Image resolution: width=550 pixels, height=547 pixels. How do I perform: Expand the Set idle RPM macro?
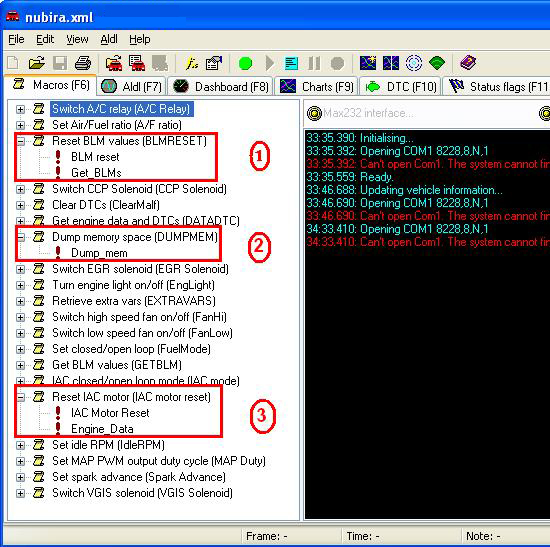(21, 445)
